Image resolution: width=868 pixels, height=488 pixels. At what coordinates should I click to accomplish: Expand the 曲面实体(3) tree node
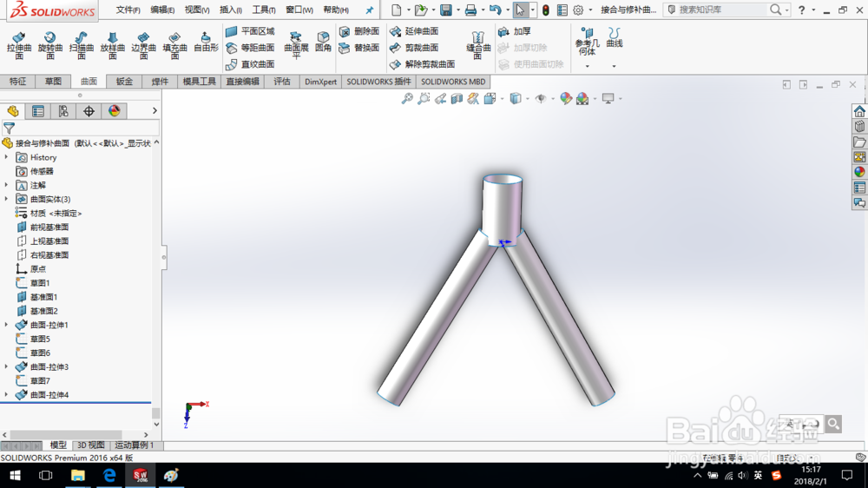[7, 199]
